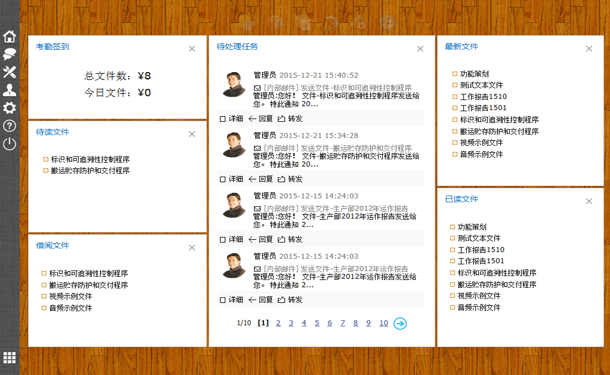Open 搬运贮存防护和交付程序 in 待读文件 panel

pos(90,171)
